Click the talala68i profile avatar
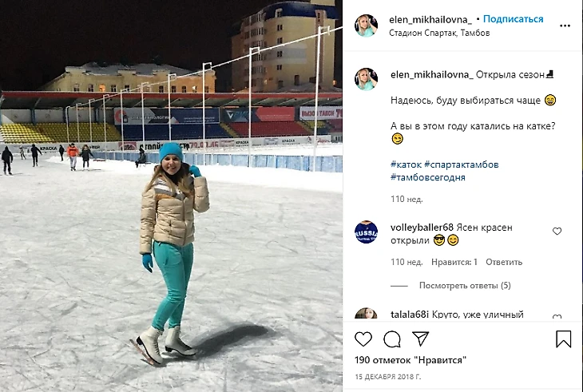The image size is (583, 392). 367,314
